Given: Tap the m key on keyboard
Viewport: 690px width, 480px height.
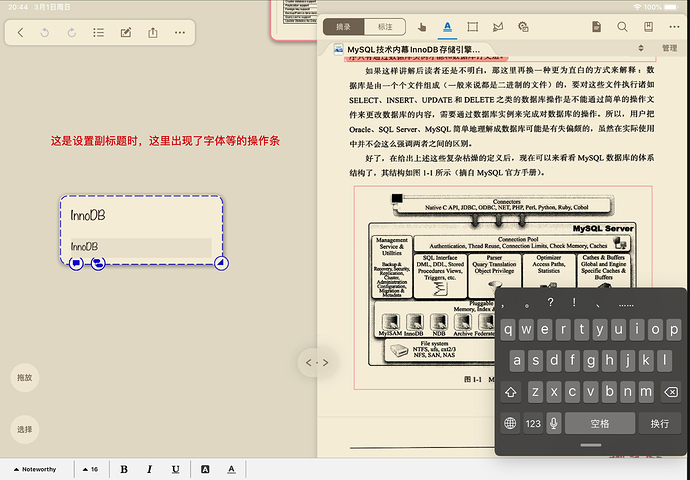Looking at the screenshot, I should 646,392.
